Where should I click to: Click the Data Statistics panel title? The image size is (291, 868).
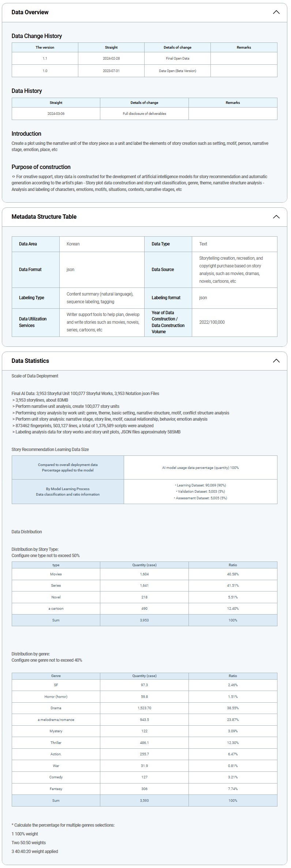[x=30, y=361]
